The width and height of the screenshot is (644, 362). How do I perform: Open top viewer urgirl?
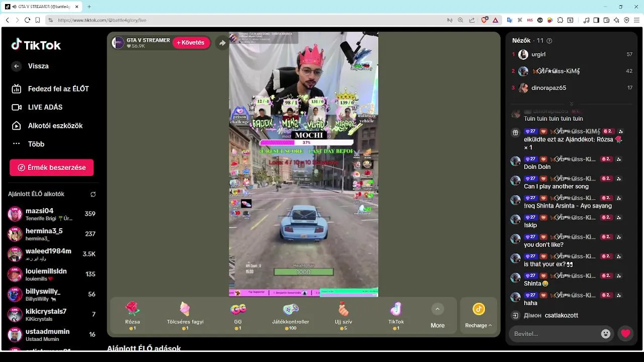tap(572, 54)
